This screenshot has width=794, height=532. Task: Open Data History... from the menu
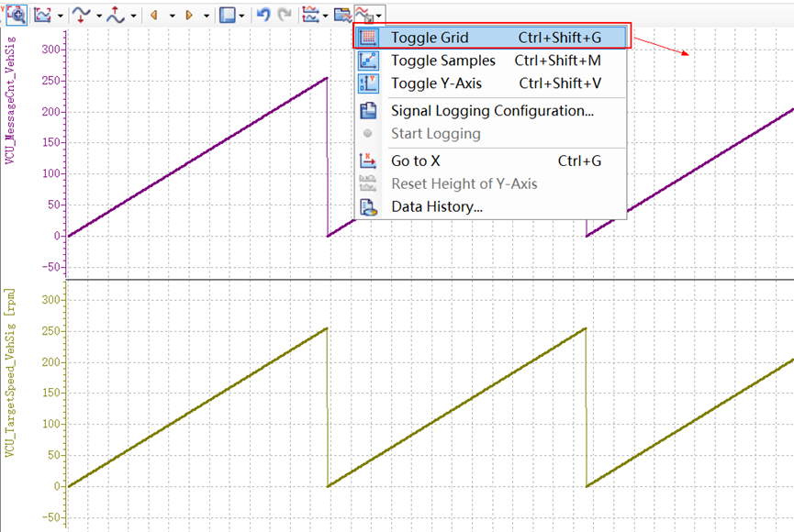pyautogui.click(x=492, y=206)
